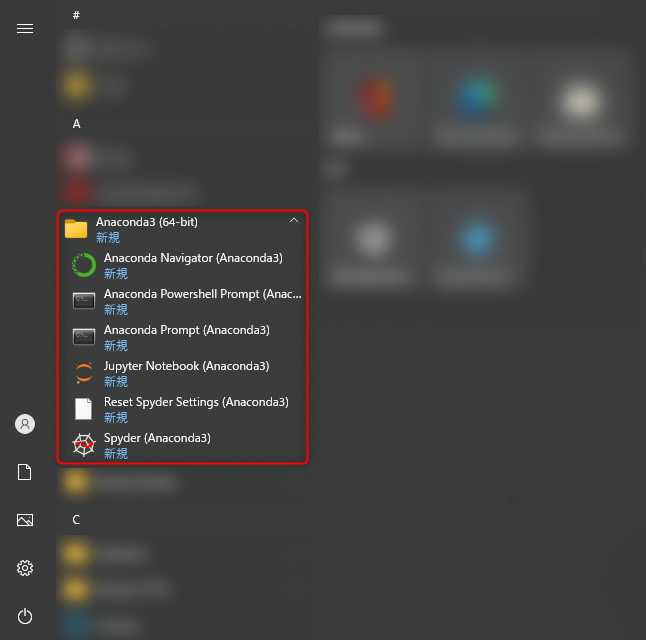Screen dimensions: 646x640
Task: Launch Spyder from its spider web icon
Action: point(84,445)
